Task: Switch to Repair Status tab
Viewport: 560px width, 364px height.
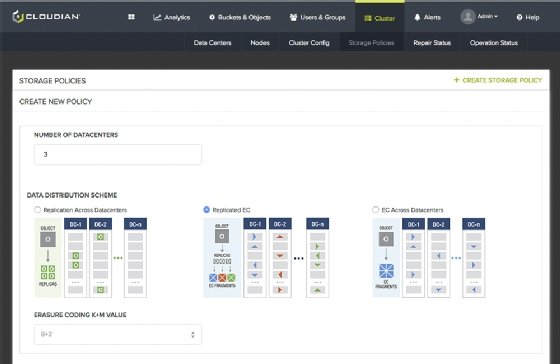Action: (432, 43)
